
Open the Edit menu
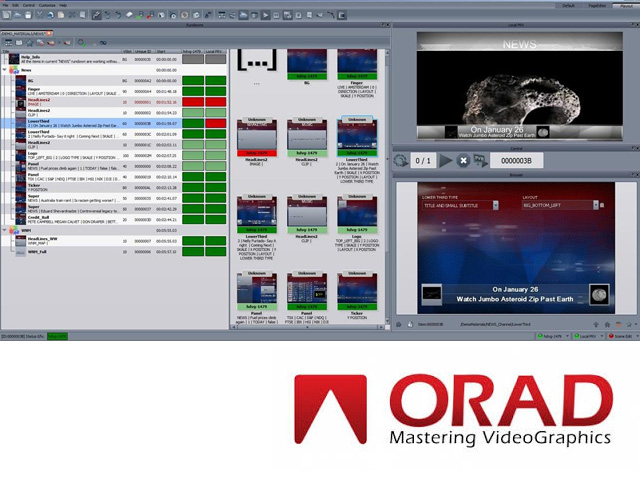[16, 5]
